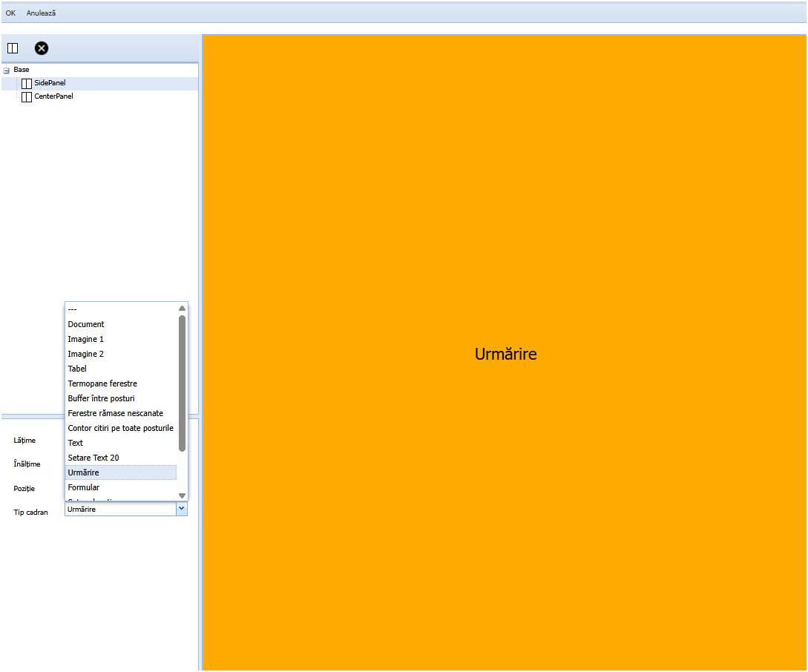Choose Formular option in the list
Viewport: 808px width, 672px height.
(121, 487)
